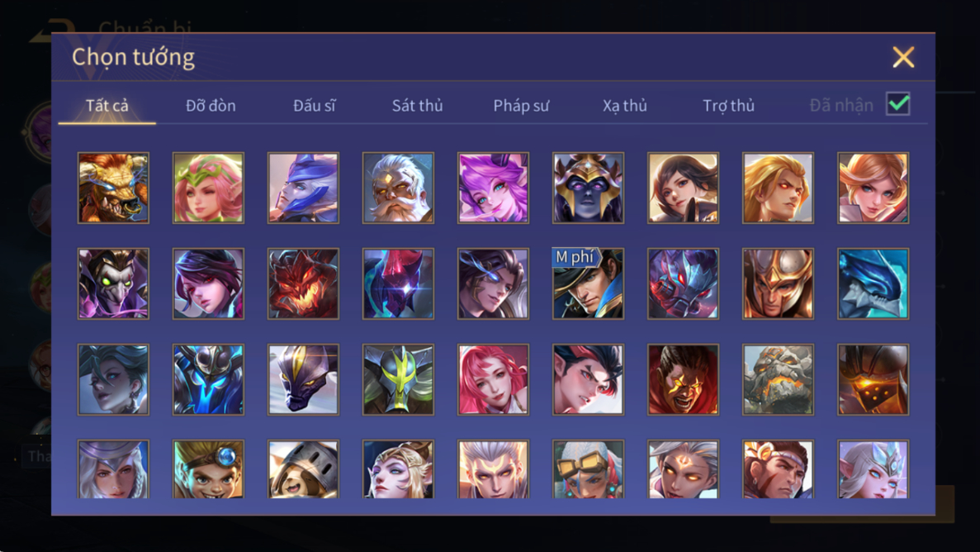Pick the green-eyed masked joker hero
This screenshot has width=980, height=552.
113,283
